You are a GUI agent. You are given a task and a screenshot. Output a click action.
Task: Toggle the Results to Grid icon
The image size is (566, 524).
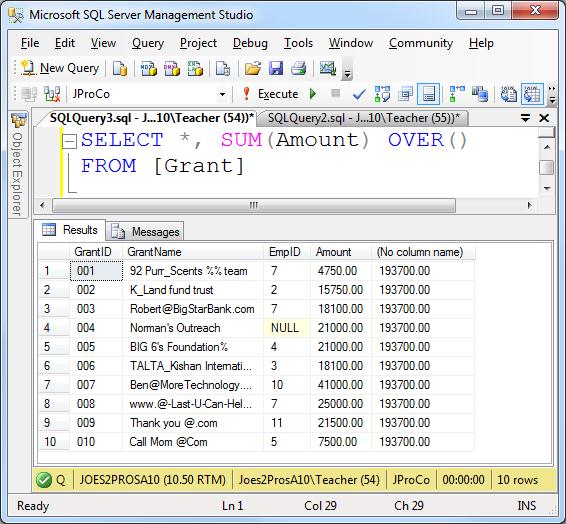(532, 94)
